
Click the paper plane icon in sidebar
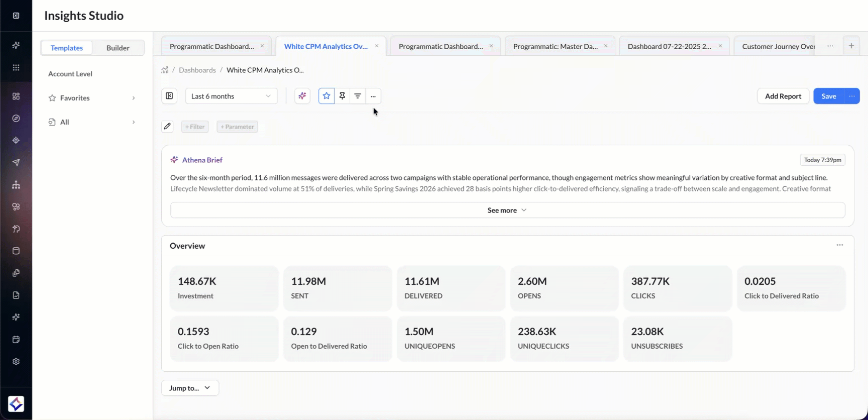(16, 163)
